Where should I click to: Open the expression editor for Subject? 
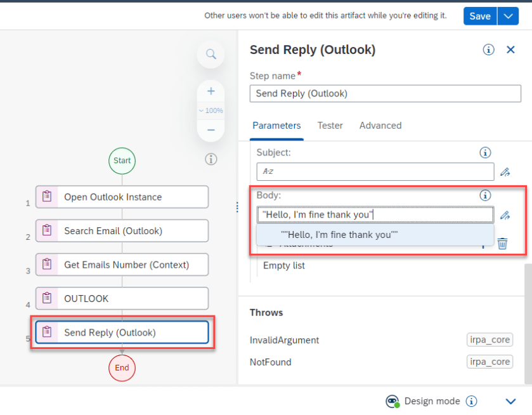click(x=505, y=171)
